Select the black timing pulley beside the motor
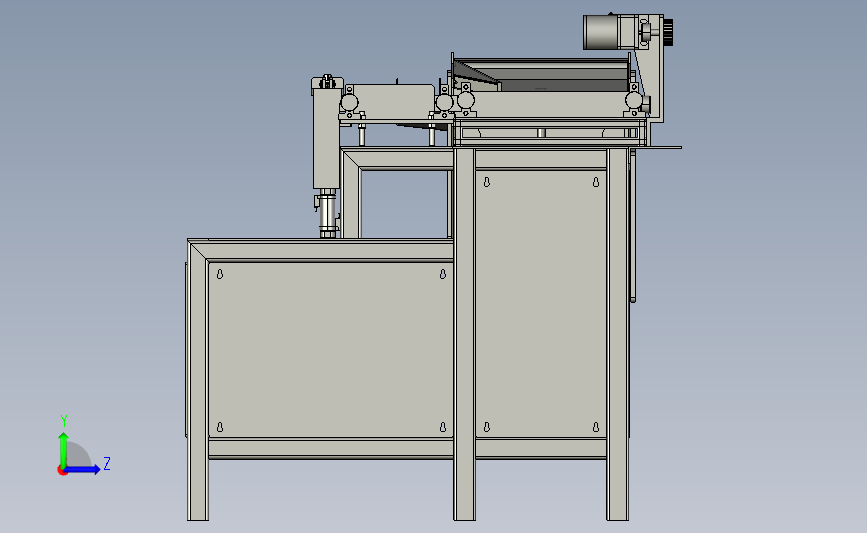The image size is (867, 533). 667,33
